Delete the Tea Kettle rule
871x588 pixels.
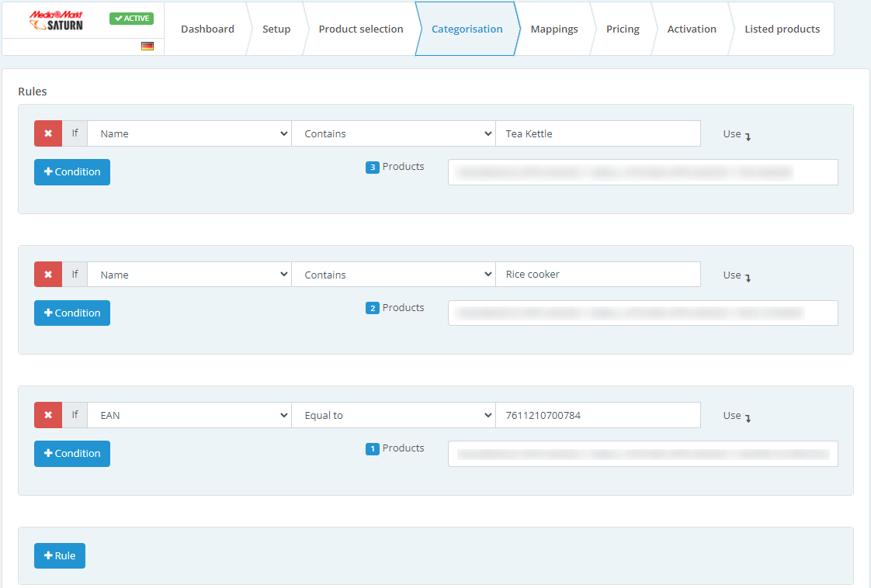48,134
